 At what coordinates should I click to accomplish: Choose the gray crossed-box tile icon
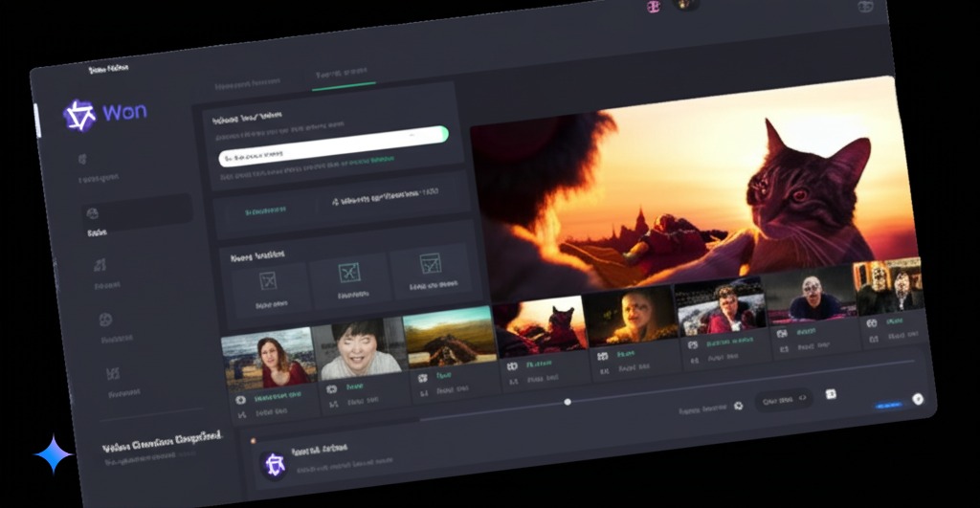pos(268,280)
